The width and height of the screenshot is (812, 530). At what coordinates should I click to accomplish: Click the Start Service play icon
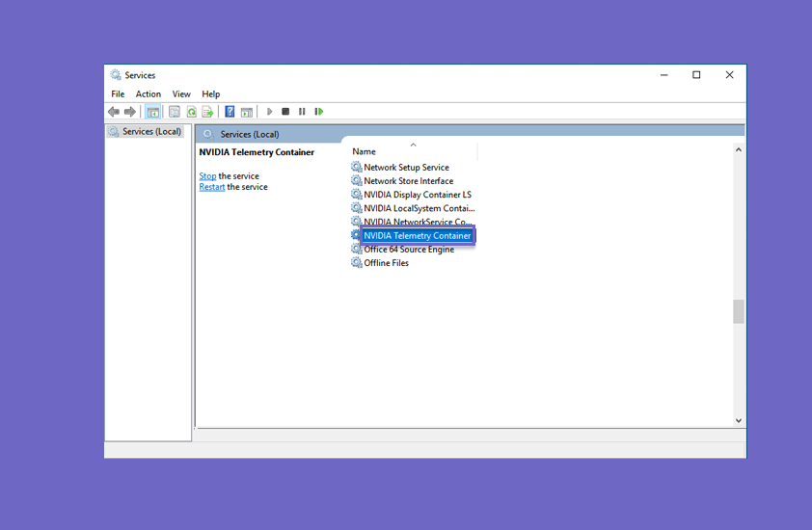pos(269,111)
